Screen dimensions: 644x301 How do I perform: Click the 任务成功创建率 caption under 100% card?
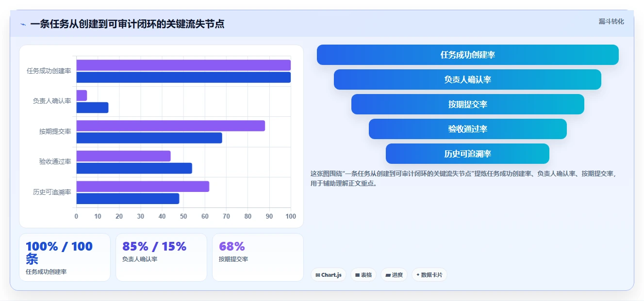[46, 272]
